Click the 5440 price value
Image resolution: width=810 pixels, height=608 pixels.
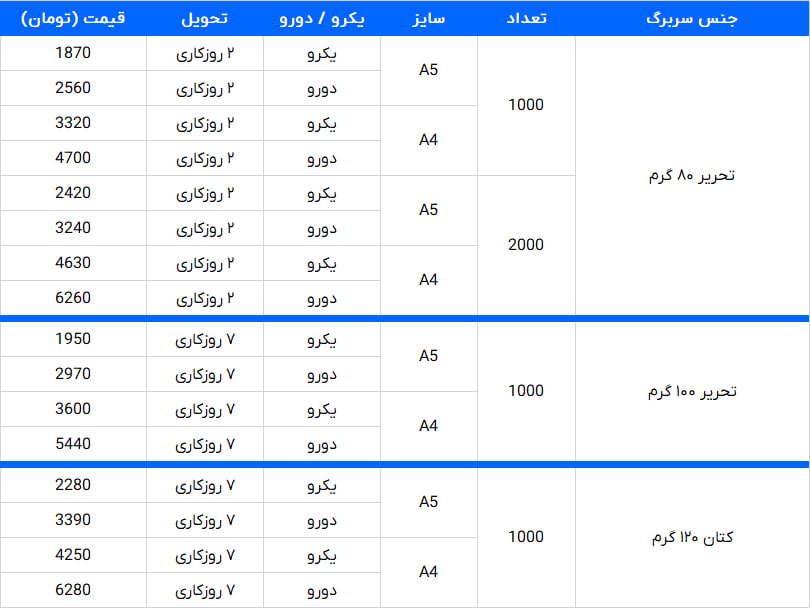pos(73,443)
